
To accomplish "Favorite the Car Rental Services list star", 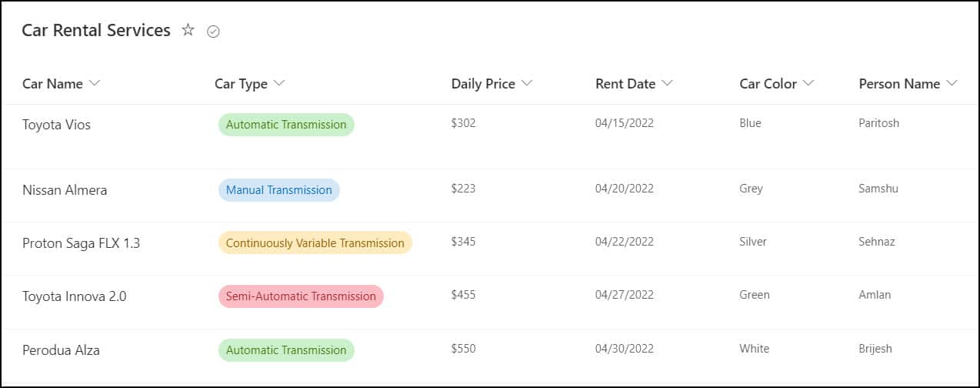I will pyautogui.click(x=188, y=30).
